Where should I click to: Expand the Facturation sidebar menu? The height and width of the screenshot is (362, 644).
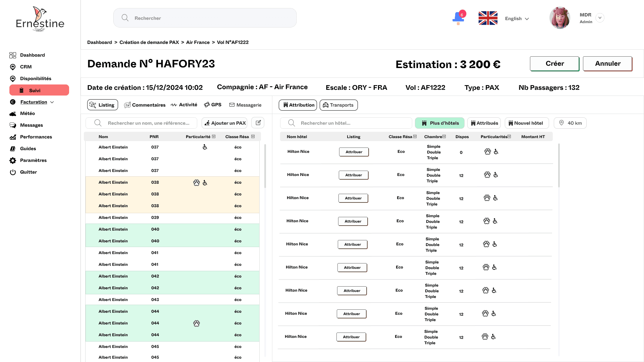pos(52,102)
